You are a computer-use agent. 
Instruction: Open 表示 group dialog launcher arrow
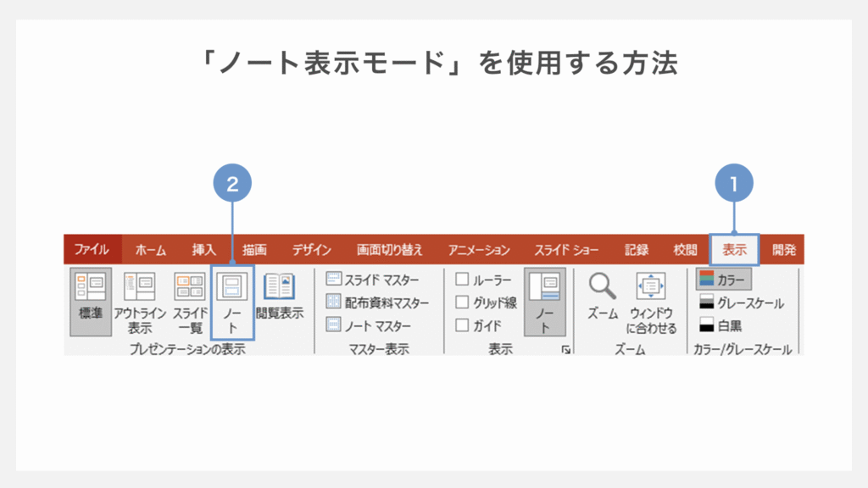point(565,350)
